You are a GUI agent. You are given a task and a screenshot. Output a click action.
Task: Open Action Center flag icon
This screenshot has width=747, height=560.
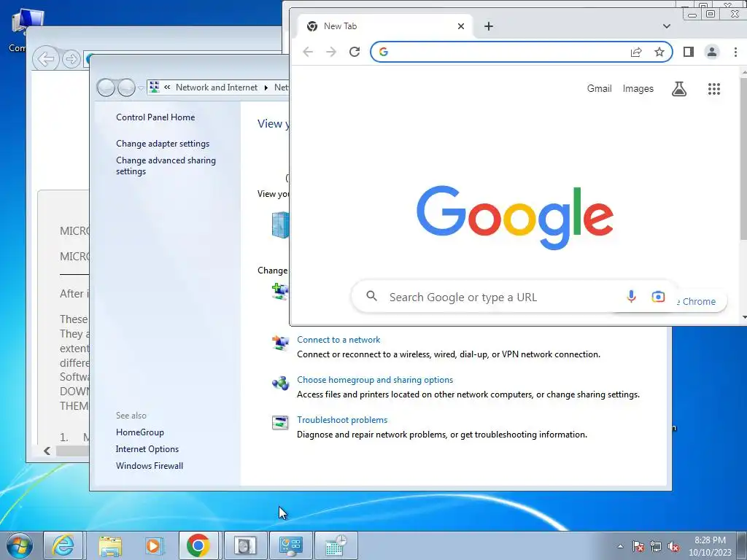(x=638, y=546)
